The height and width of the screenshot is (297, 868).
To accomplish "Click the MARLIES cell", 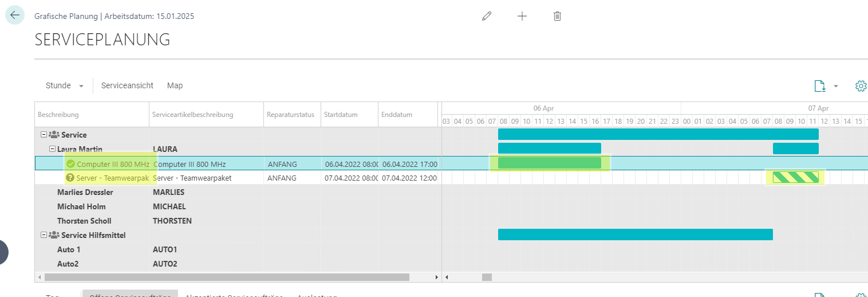I will tap(168, 193).
